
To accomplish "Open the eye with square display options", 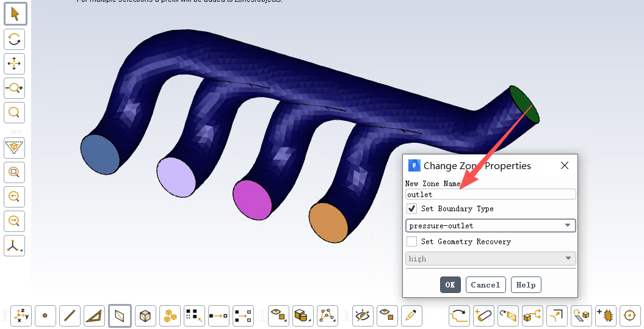I will click(278, 316).
